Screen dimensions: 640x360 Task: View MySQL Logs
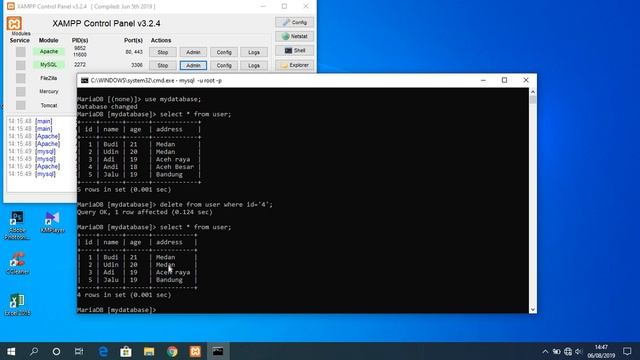[x=254, y=65]
